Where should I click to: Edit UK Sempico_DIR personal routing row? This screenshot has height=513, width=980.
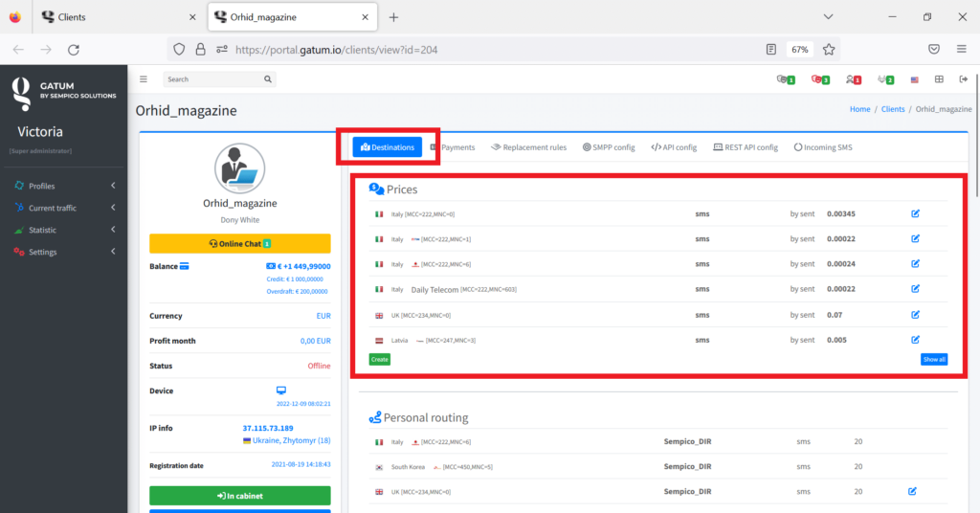coord(912,491)
